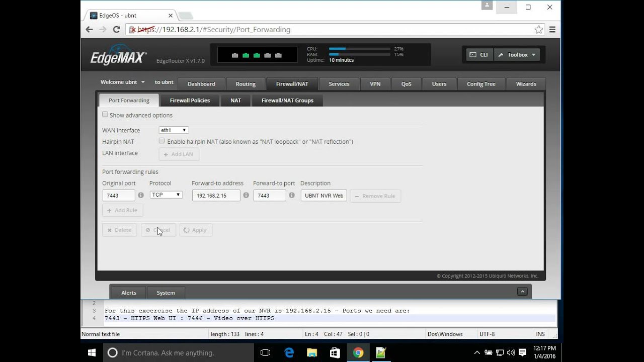
Task: Click the volume icon in system tray
Action: 511,352
